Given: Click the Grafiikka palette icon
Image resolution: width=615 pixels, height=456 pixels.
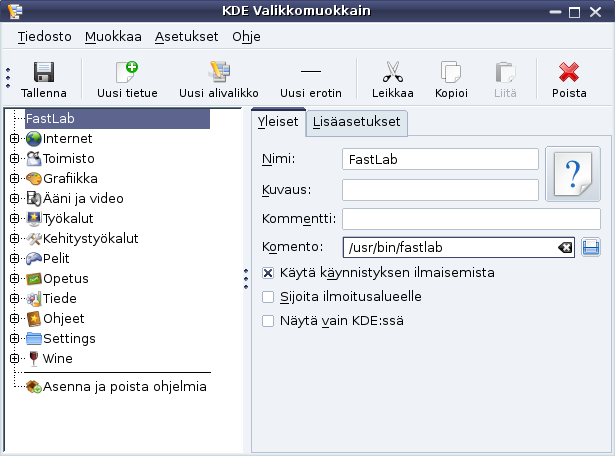Looking at the screenshot, I should tap(34, 178).
